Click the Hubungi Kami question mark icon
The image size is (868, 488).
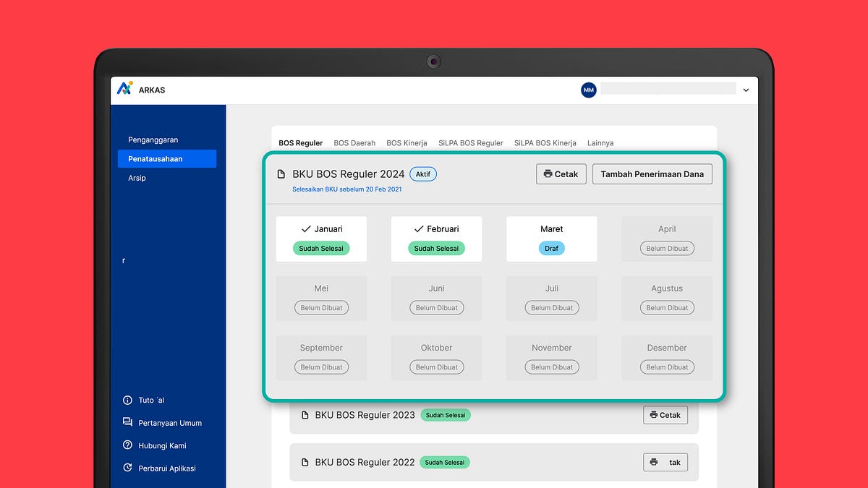click(x=129, y=445)
